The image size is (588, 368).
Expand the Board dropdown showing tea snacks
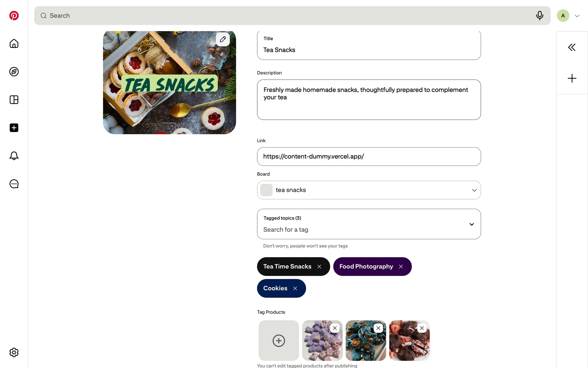(474, 190)
